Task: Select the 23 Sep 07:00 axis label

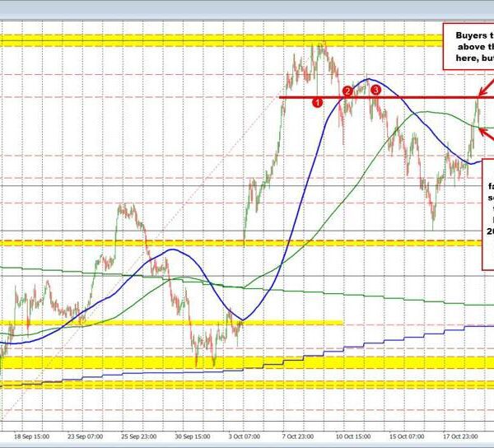Action: point(85,436)
